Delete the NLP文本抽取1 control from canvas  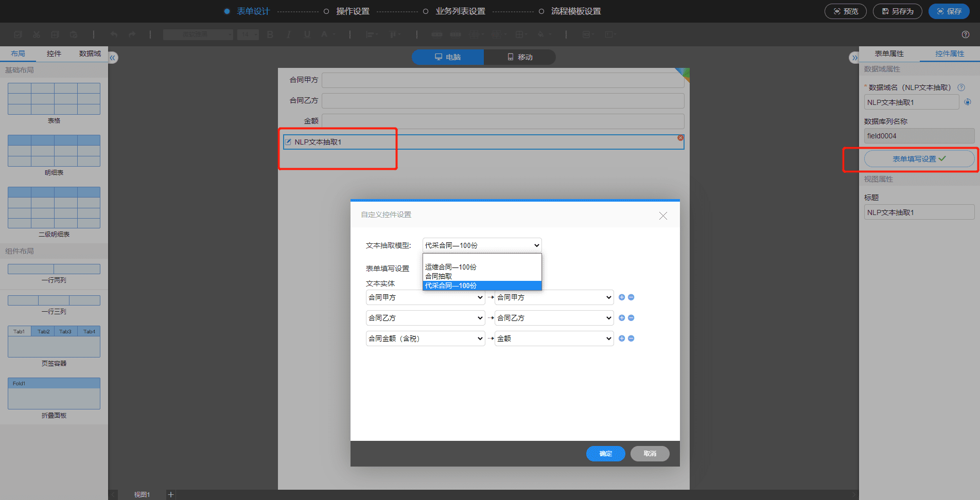(x=680, y=138)
